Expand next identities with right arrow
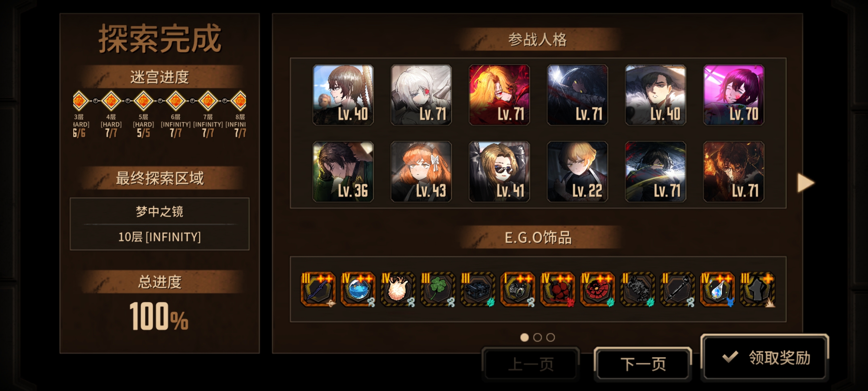This screenshot has width=868, height=391. coord(805,182)
